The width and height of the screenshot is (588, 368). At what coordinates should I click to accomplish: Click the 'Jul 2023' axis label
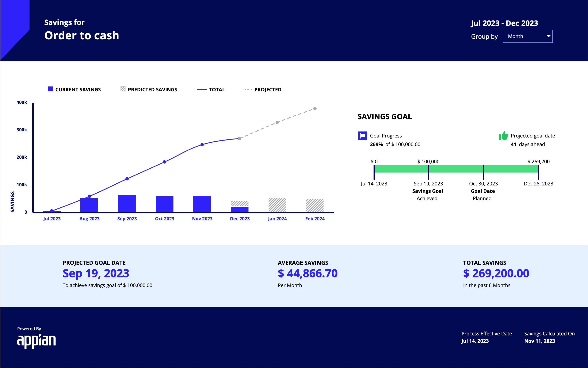click(52, 219)
